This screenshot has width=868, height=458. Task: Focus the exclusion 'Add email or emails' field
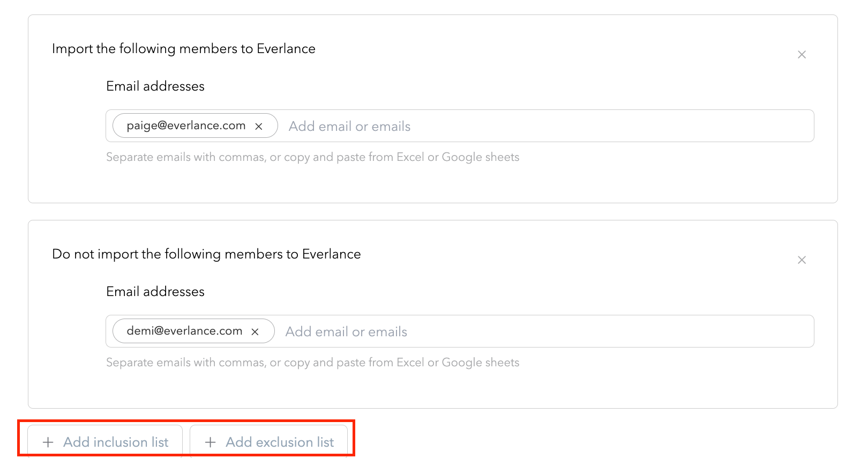click(346, 331)
